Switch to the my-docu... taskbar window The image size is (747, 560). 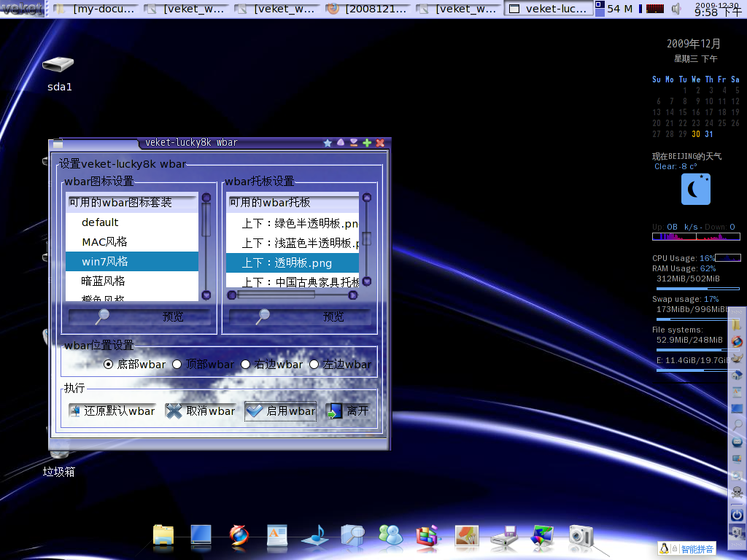(96, 9)
